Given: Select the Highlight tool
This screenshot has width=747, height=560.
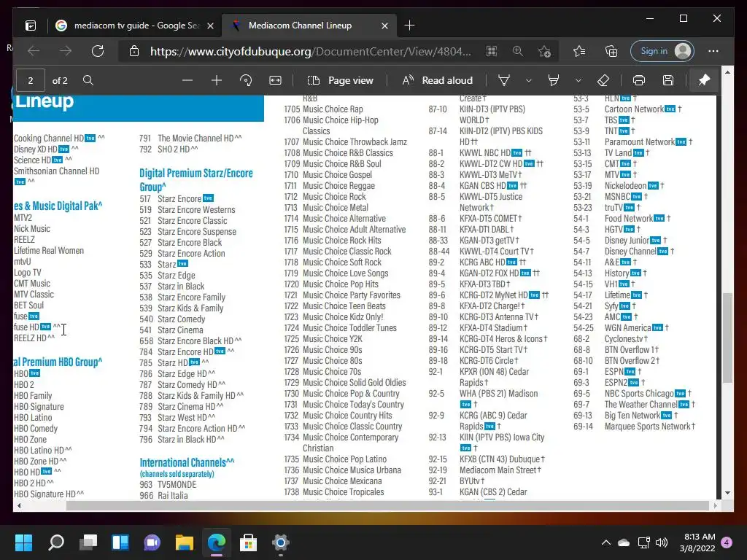Looking at the screenshot, I should 554,80.
